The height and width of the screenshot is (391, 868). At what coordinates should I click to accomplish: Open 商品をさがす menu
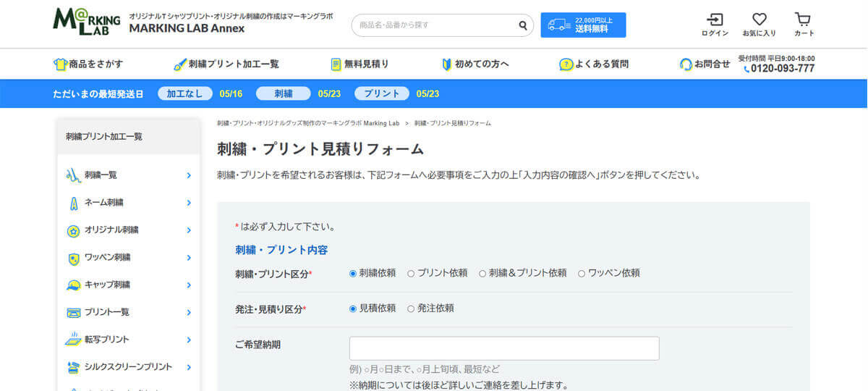[88, 64]
